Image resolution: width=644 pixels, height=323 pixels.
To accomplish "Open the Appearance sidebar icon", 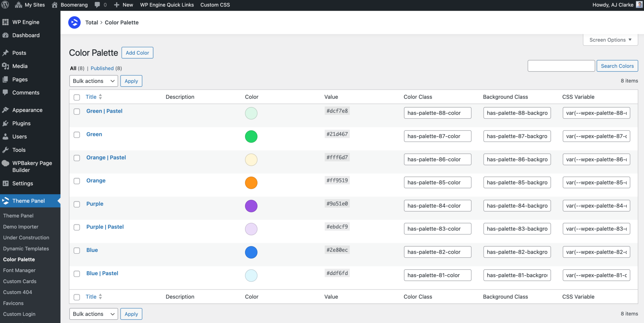I will click(6, 110).
